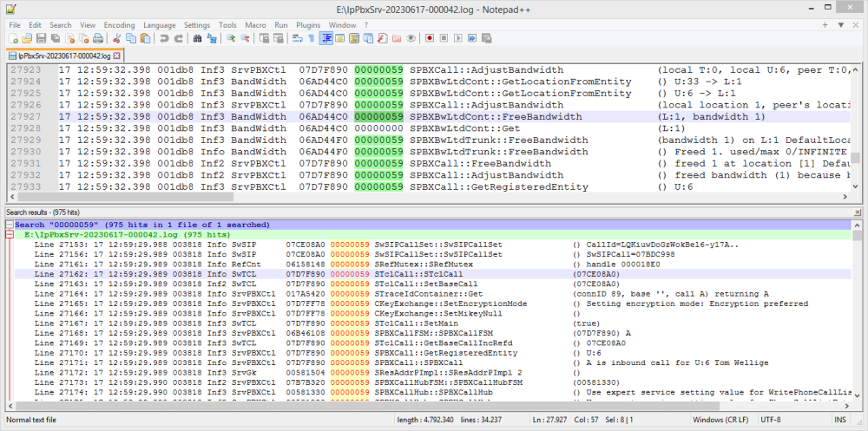Image resolution: width=868 pixels, height=431 pixels.
Task: Toggle the active indent guide button
Action: tap(326, 38)
